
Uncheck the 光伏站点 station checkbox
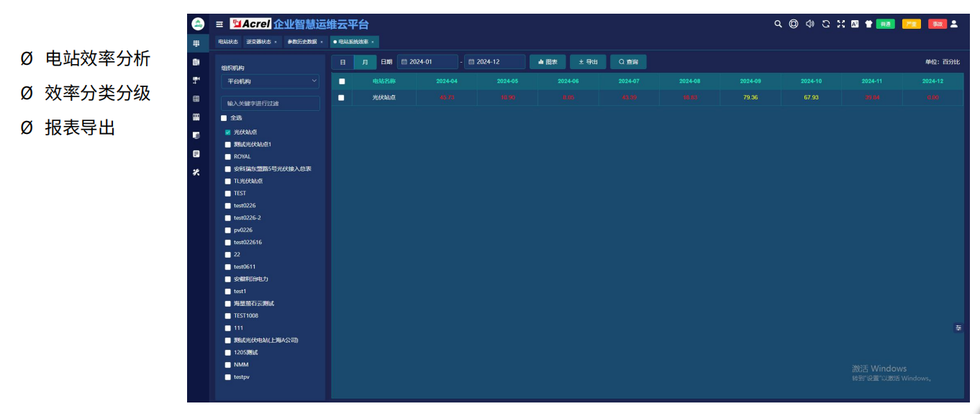(x=228, y=132)
